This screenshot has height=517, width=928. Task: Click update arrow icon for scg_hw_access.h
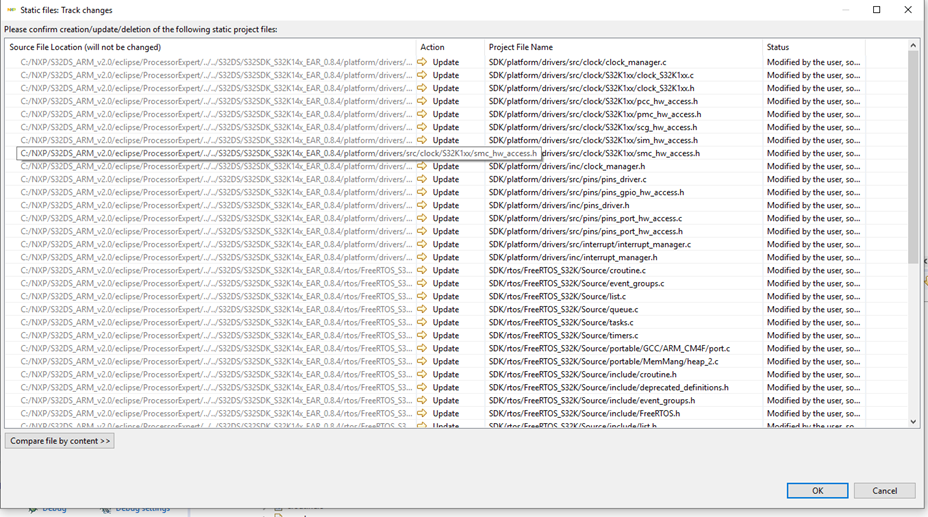(x=422, y=127)
